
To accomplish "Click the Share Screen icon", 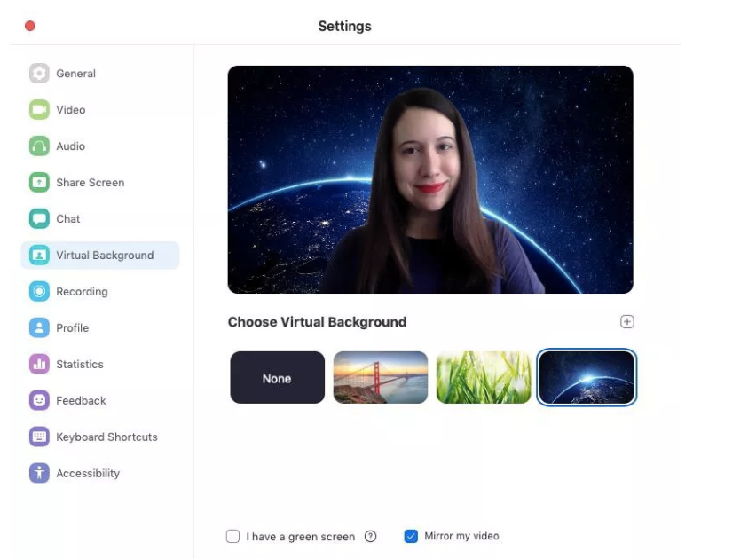I will click(39, 182).
